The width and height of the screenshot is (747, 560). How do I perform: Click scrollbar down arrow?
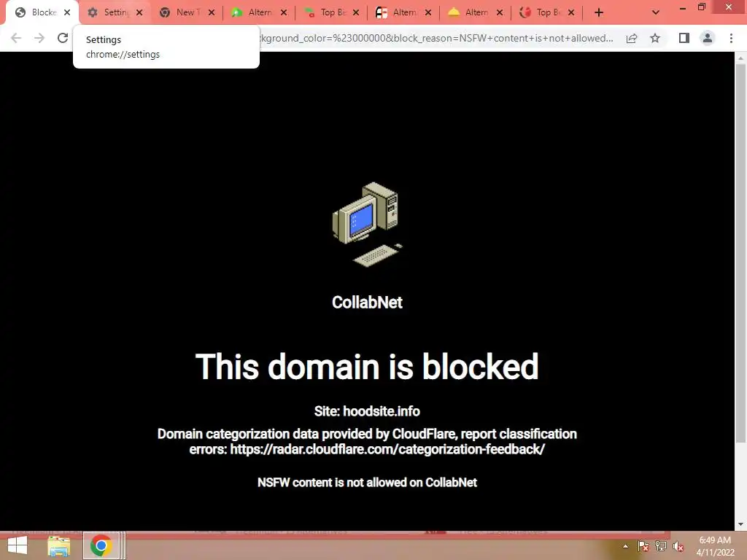pyautogui.click(x=740, y=524)
